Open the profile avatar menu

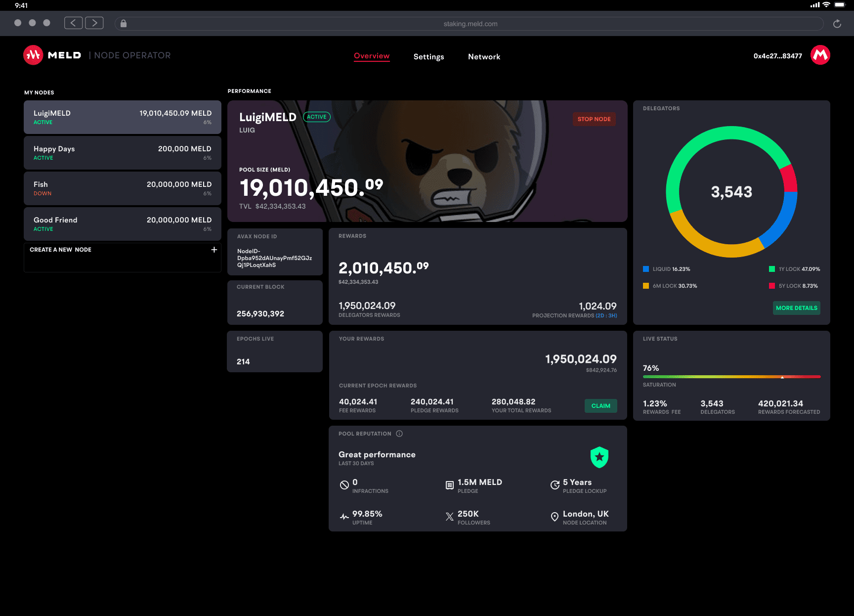coord(820,55)
